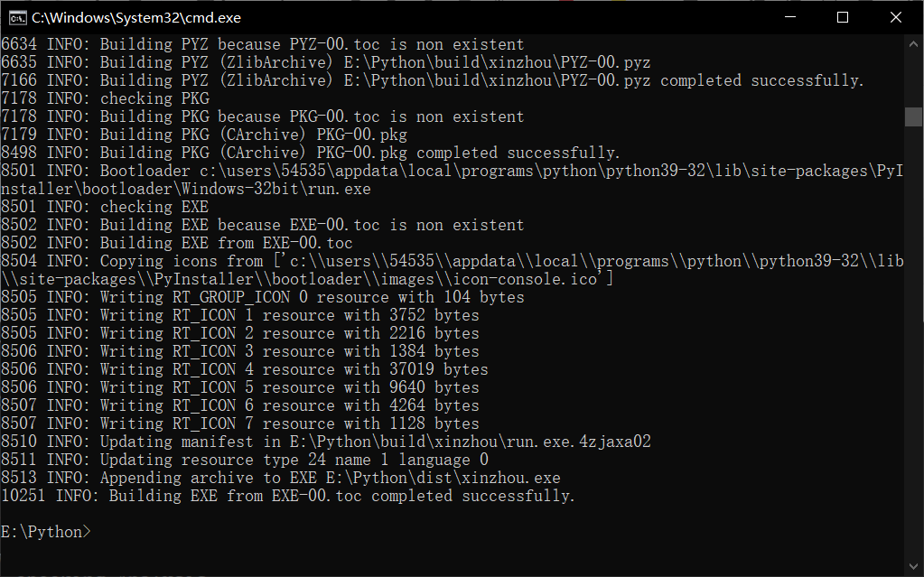Click the RT_GROUP_ICON log line
Viewport: 924px width, 577px height.
coord(262,297)
